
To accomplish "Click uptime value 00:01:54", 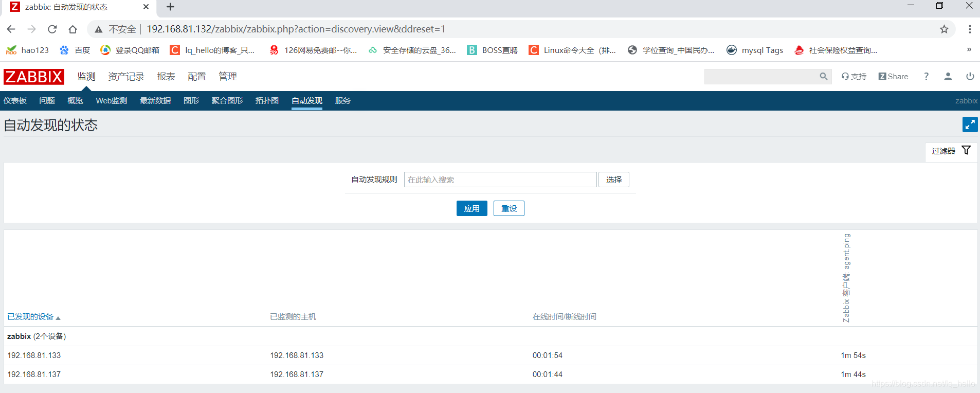I will (x=548, y=355).
